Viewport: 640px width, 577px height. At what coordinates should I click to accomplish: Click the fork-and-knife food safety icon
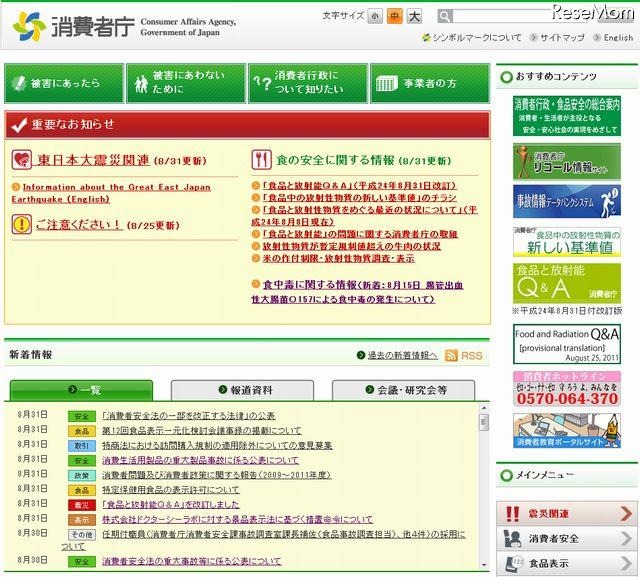260,160
